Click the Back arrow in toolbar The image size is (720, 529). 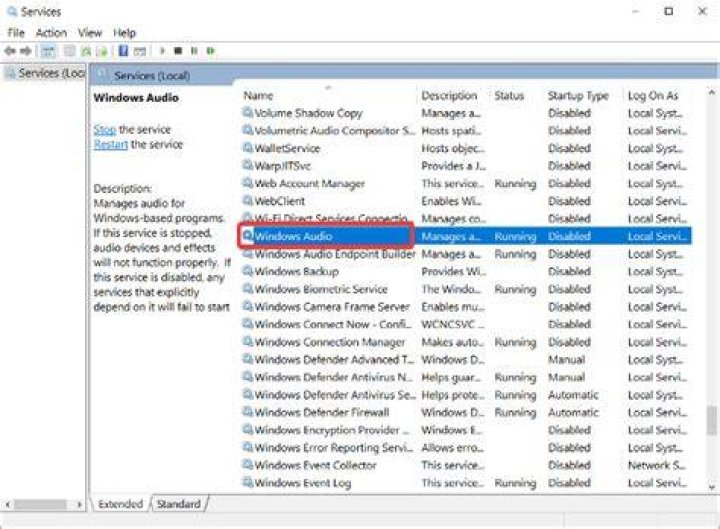coord(10,51)
